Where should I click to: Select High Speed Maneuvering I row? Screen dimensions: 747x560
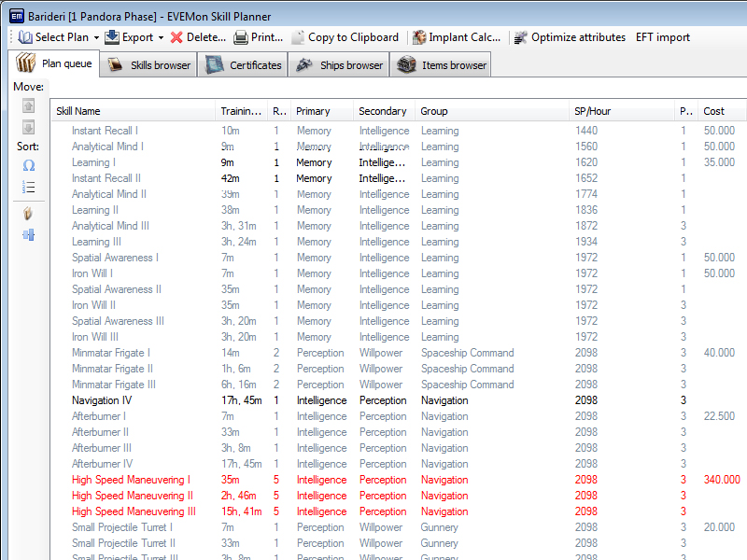(x=399, y=480)
